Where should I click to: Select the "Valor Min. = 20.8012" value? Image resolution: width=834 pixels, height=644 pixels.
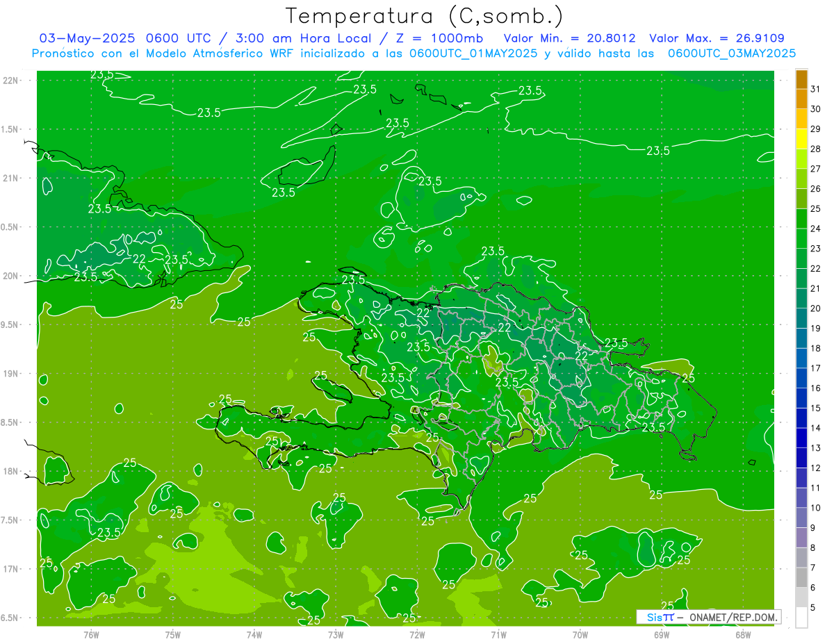pos(569,38)
